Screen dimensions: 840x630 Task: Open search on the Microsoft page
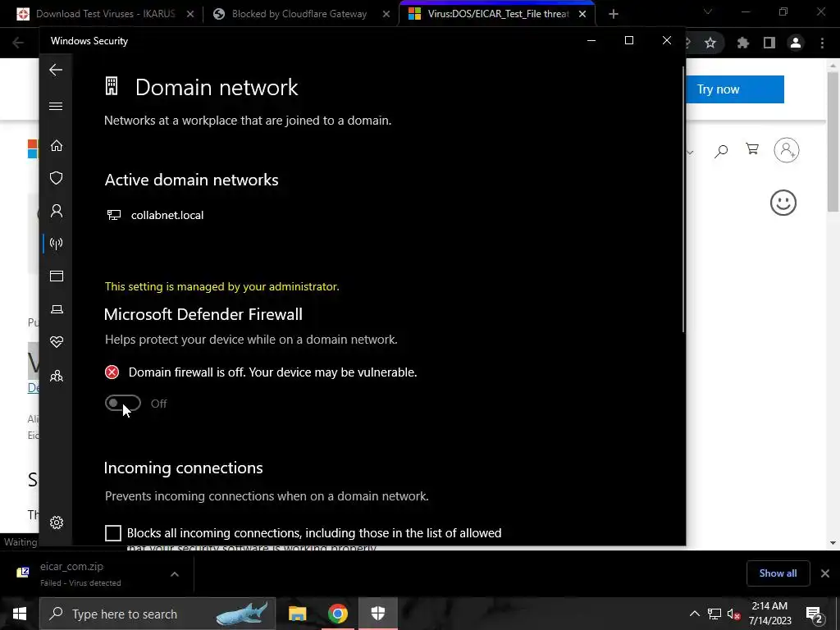pos(721,151)
